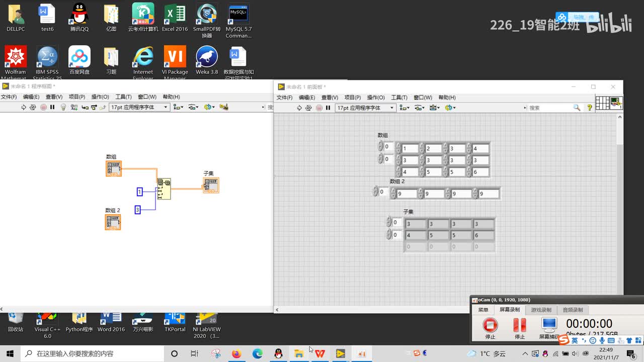Open Reorder dropdown in block diagram toolbar
Image resolution: width=644 pixels, height=362 pixels.
[x=210, y=107]
